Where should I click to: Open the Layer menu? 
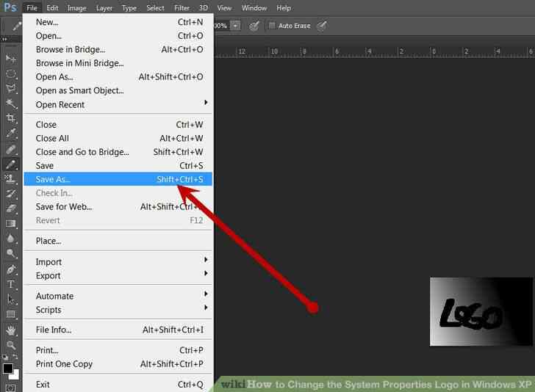click(x=104, y=8)
